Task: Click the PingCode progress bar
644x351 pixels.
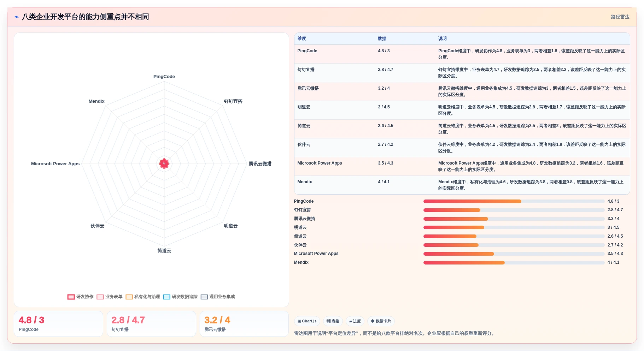Action: [x=514, y=201]
